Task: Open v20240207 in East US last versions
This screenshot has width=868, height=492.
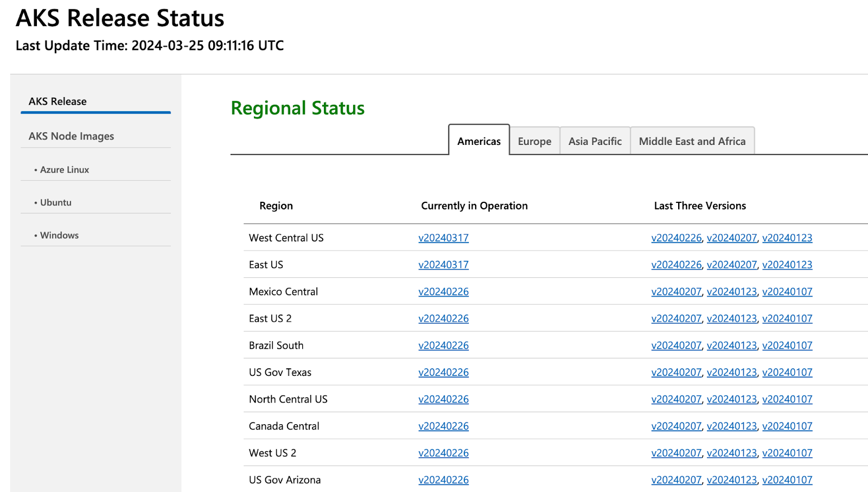Action: pyautogui.click(x=732, y=265)
